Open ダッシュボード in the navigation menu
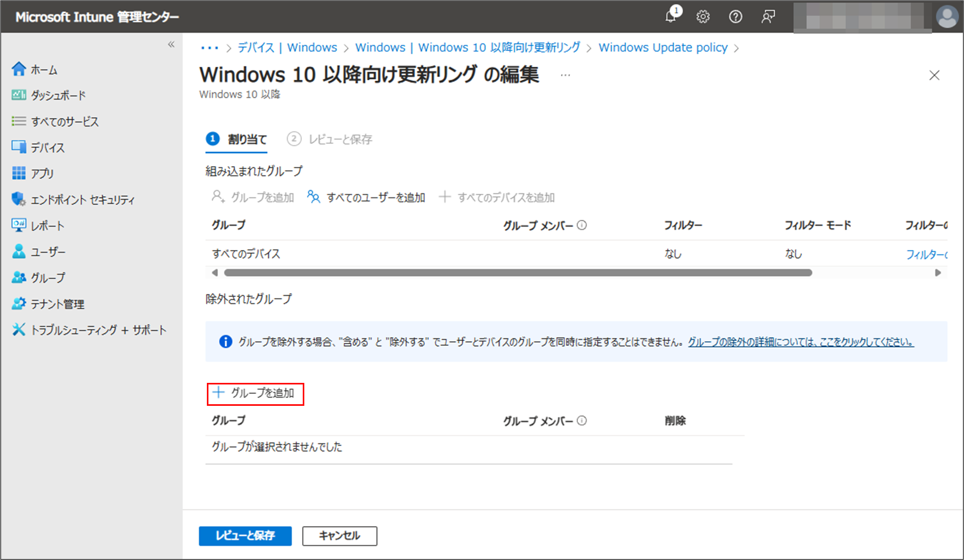 pyautogui.click(x=58, y=95)
